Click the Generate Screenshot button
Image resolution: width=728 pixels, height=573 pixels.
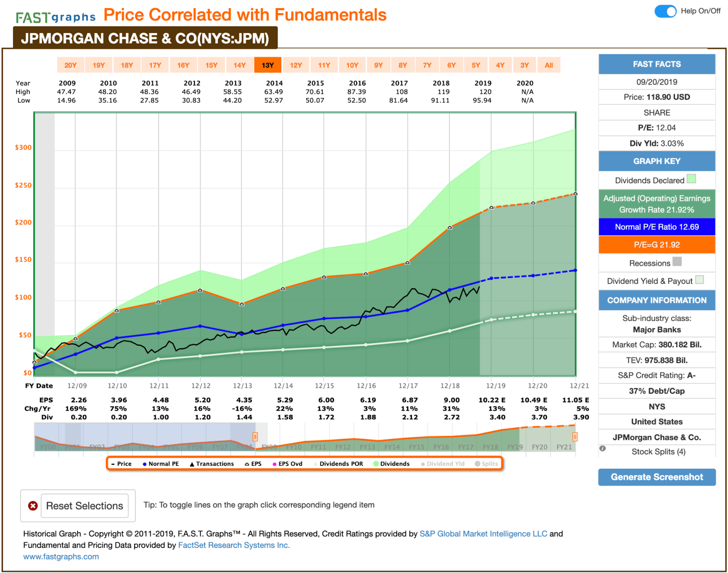[657, 477]
